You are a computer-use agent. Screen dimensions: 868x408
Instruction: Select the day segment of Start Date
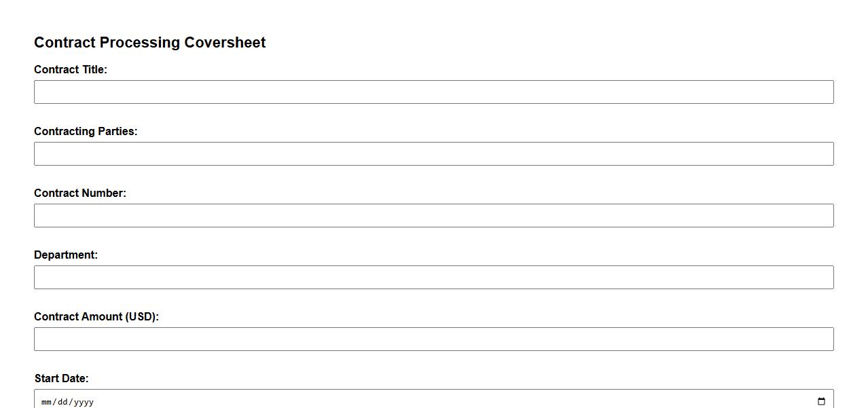tap(61, 402)
